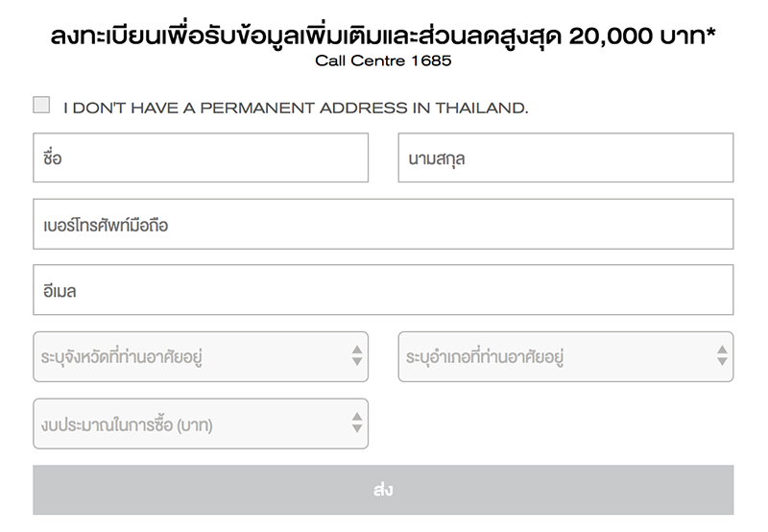Focus the อีเมล (email) input box
Image resolution: width=768 pixels, height=532 pixels.
point(383,290)
